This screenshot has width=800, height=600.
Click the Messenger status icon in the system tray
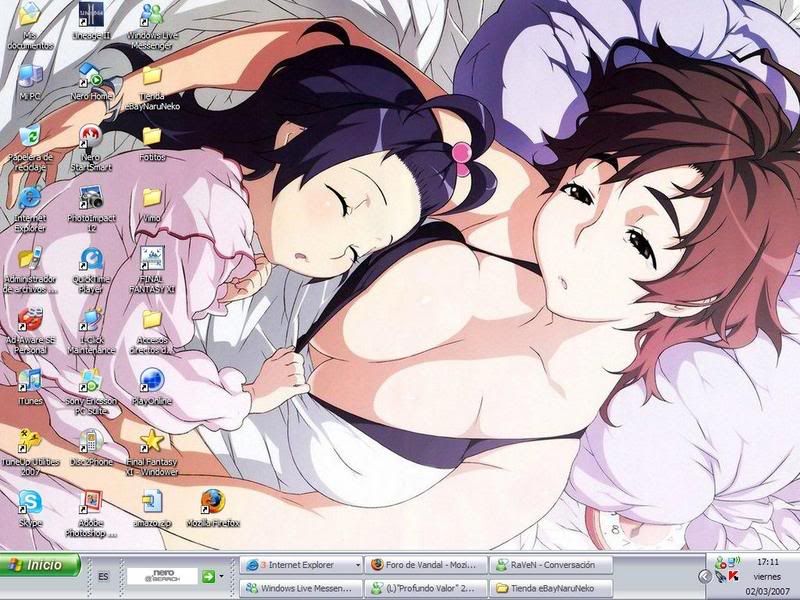[x=720, y=563]
